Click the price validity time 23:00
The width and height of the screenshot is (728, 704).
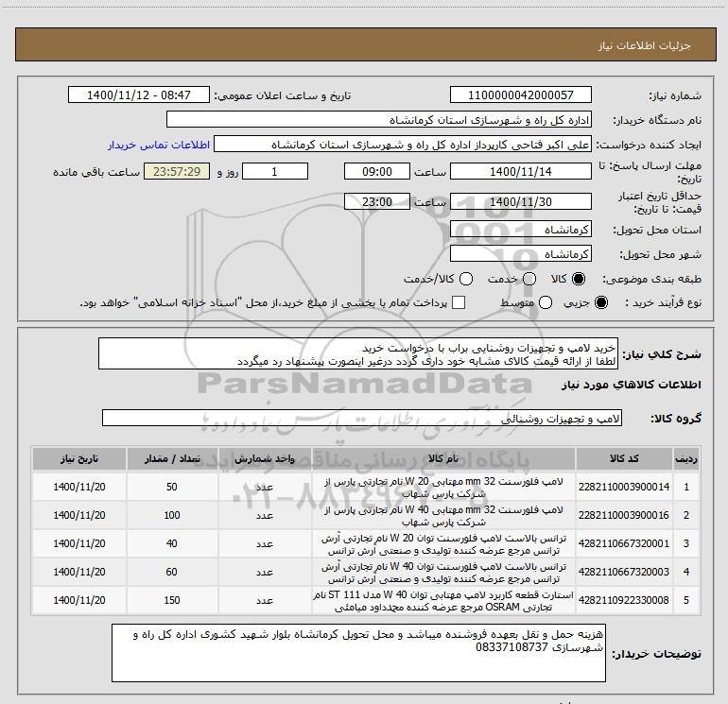pyautogui.click(x=377, y=201)
